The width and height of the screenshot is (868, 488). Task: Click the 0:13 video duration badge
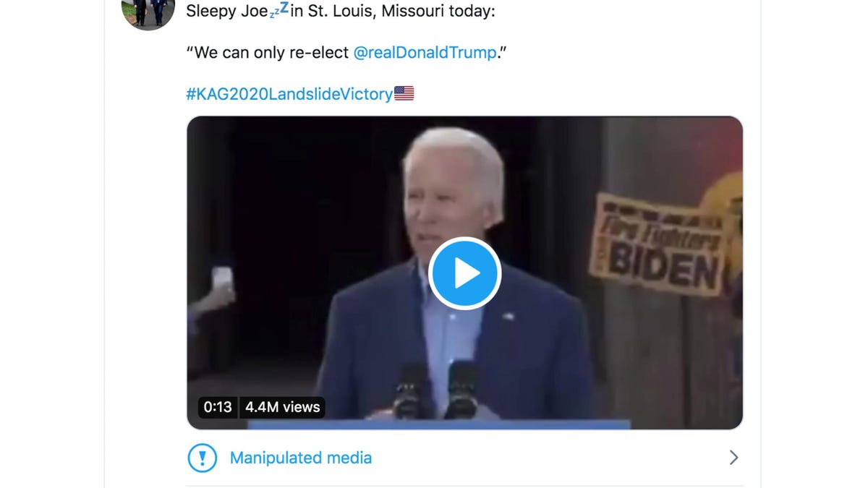217,407
